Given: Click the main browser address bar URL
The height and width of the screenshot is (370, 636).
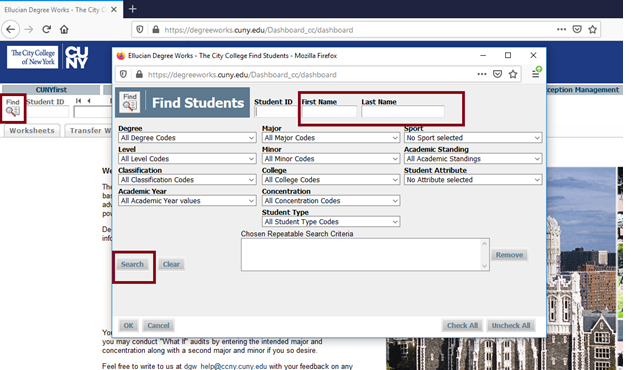Looking at the screenshot, I should tap(259, 30).
